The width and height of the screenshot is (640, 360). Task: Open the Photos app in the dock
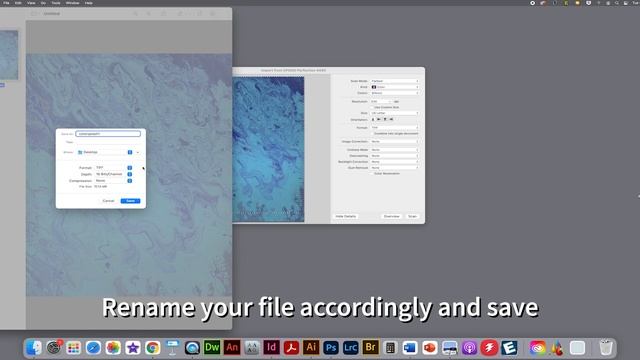click(113, 348)
